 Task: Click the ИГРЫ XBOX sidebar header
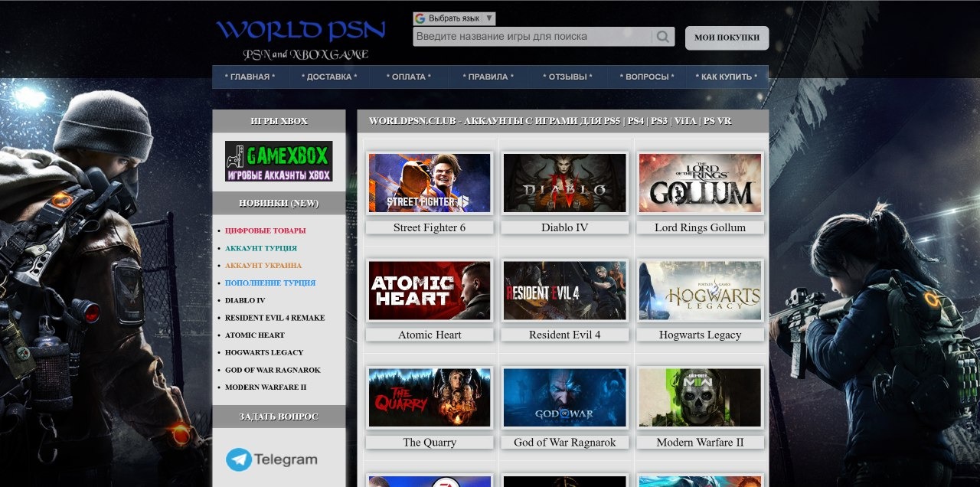[279, 121]
